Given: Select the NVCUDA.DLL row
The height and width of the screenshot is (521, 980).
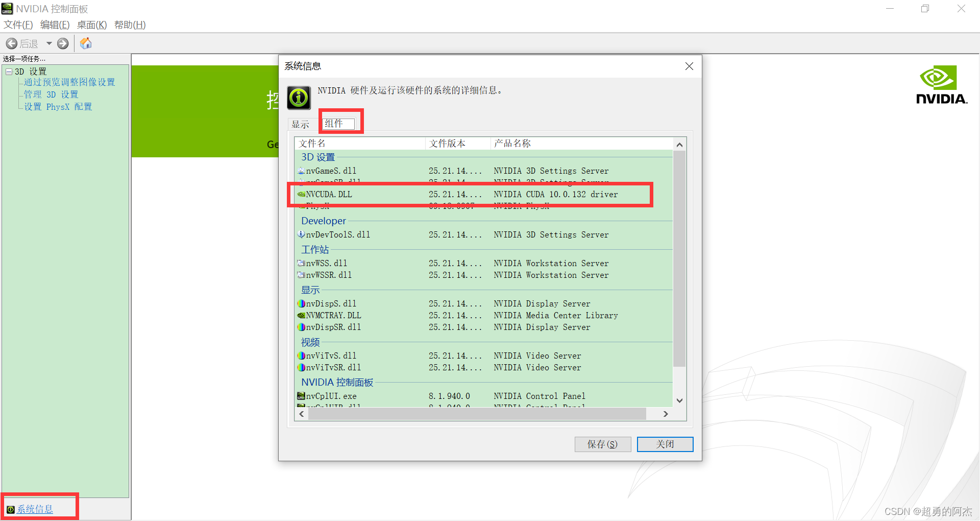Looking at the screenshot, I should (484, 195).
